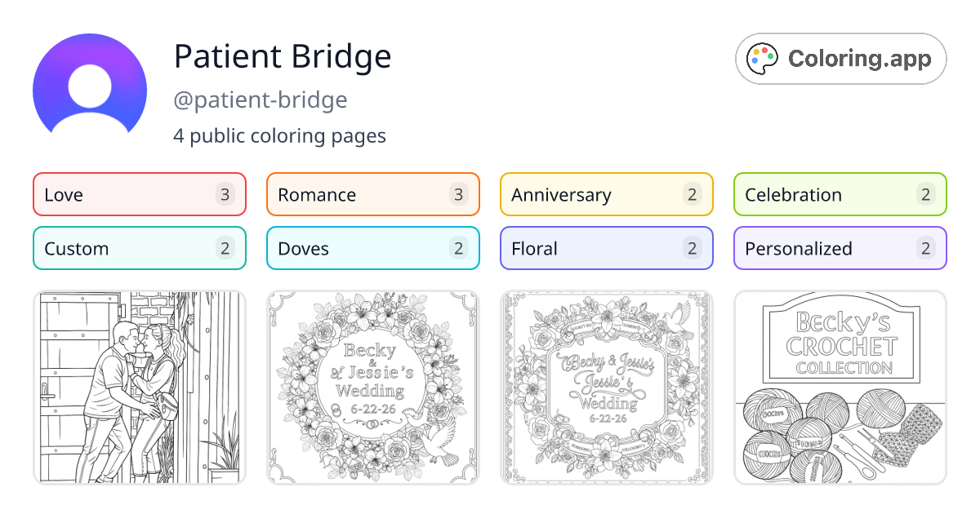Select the Patient Bridge profile name
Image resolution: width=980 pixels, height=514 pixels.
283,56
